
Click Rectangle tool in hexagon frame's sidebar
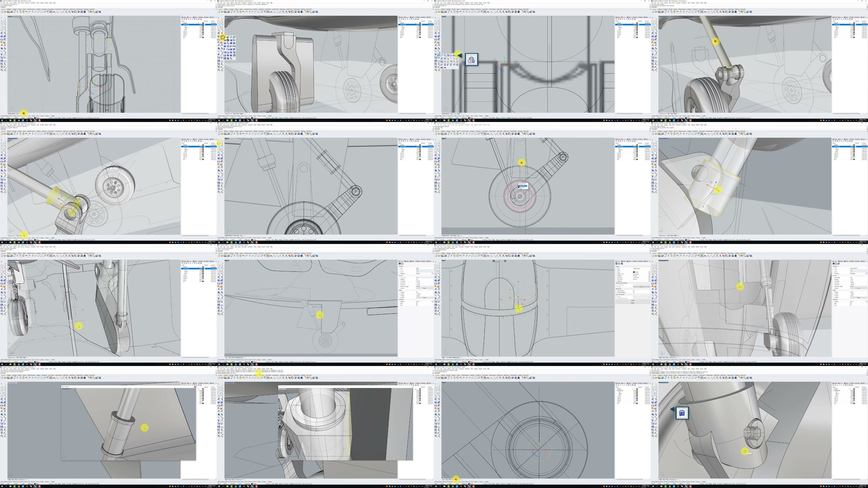coord(439,393)
